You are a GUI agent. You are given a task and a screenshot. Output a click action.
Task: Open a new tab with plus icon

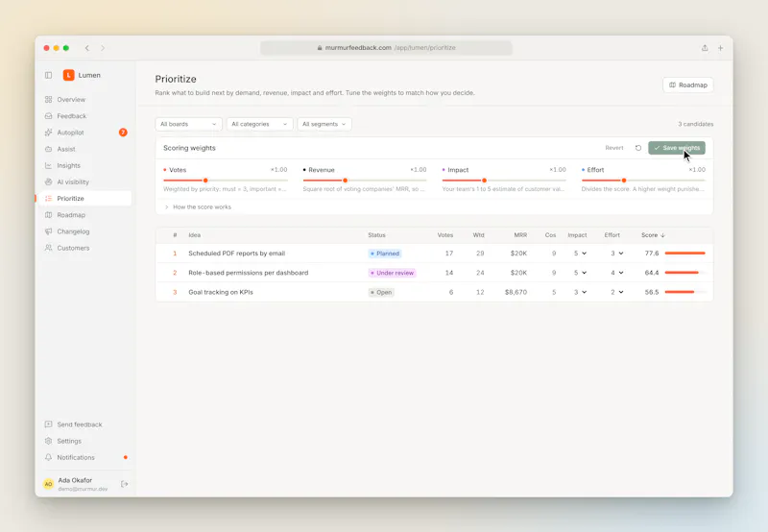click(721, 48)
